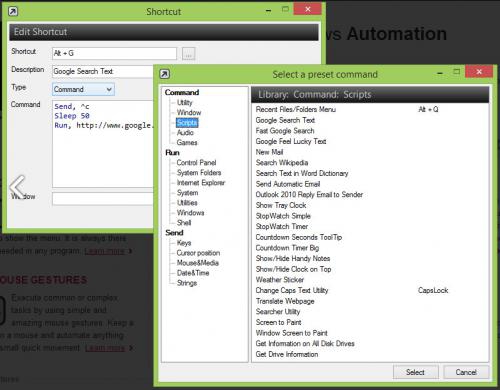Click the Select button in preset dialog
This screenshot has width=500, height=390.
pyautogui.click(x=415, y=372)
